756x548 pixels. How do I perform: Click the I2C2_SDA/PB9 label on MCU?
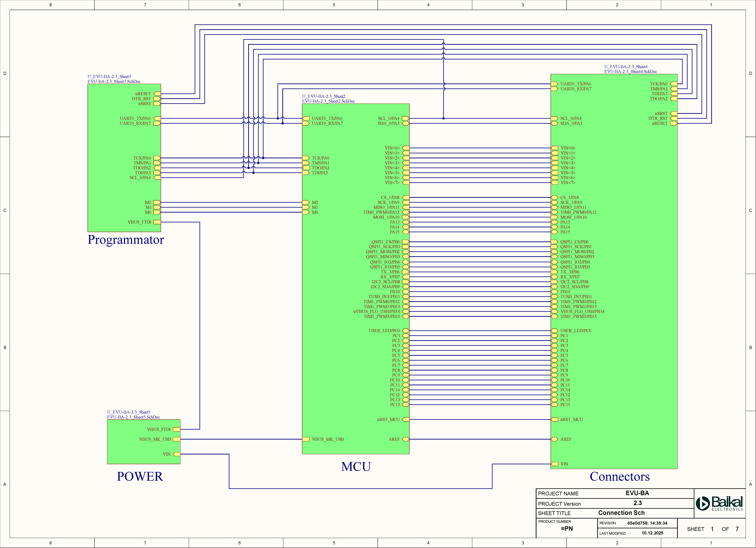(385, 287)
